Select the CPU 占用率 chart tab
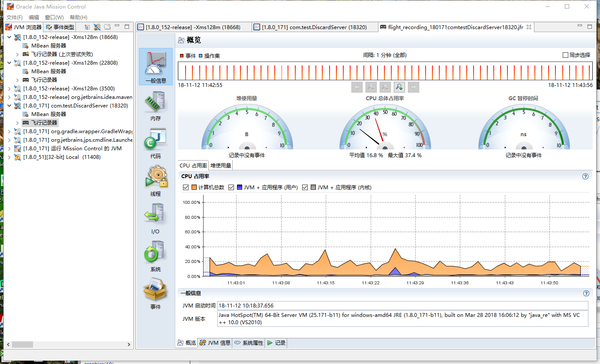This screenshot has width=600, height=364. pyautogui.click(x=193, y=165)
